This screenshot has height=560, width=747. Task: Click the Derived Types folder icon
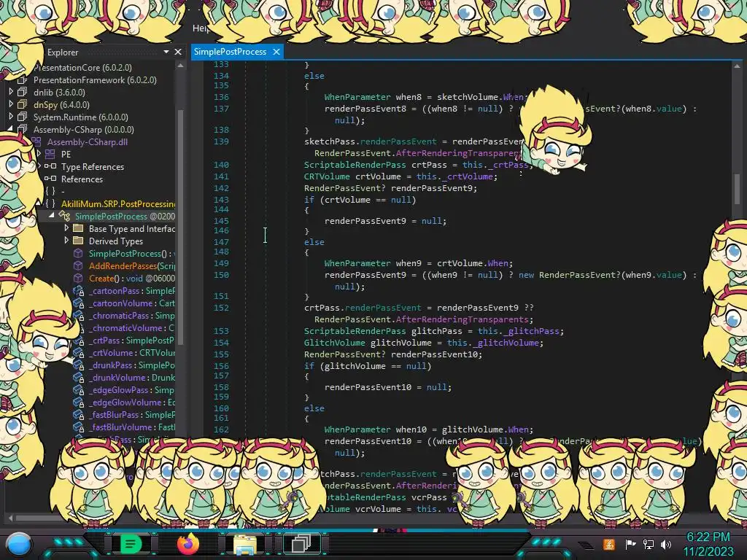[x=78, y=241]
